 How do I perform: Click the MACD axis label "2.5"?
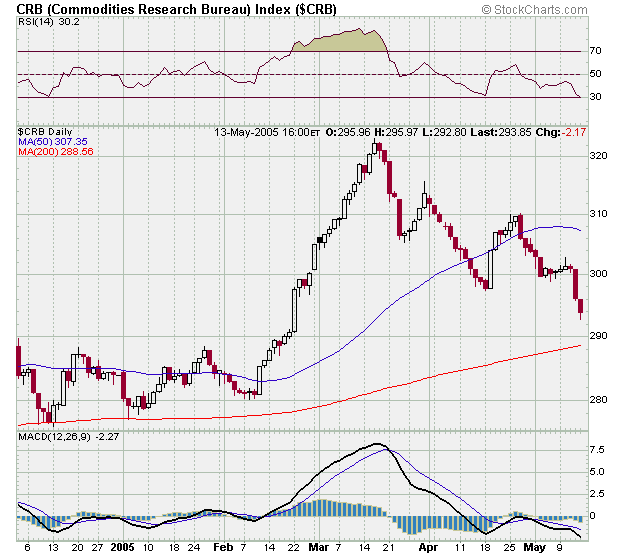coord(597,494)
